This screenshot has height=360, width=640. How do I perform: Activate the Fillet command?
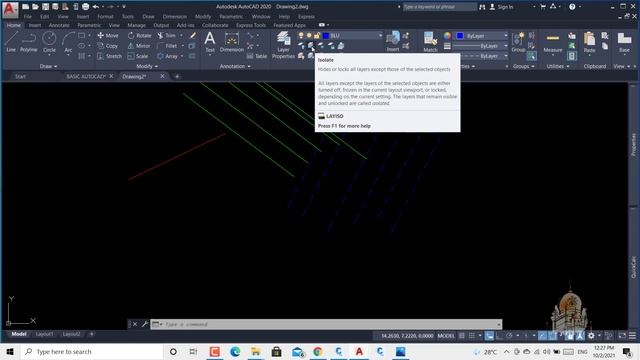tap(167, 46)
